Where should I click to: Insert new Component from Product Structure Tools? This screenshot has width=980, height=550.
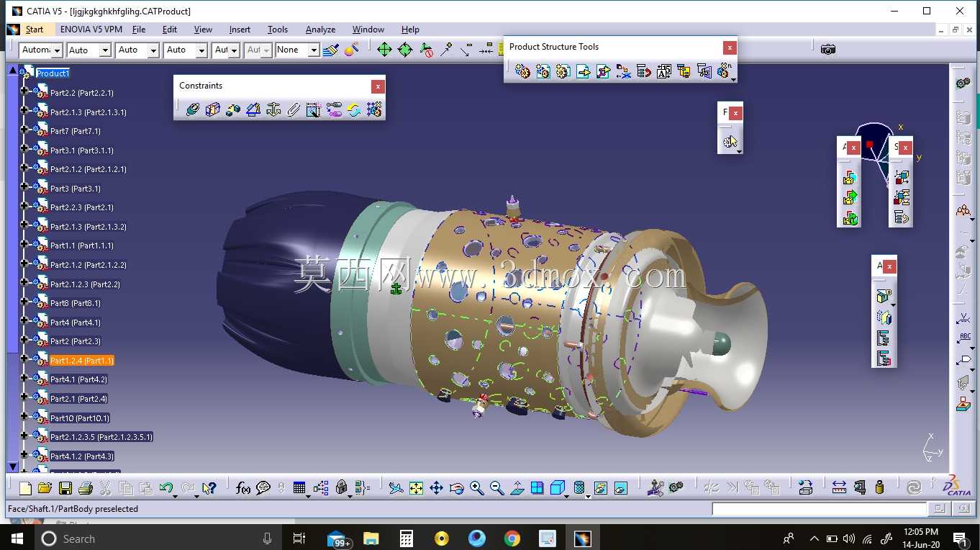[523, 71]
